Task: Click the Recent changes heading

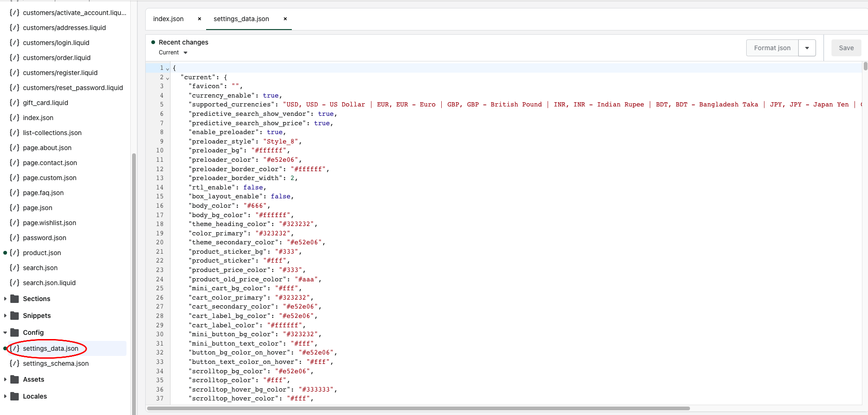Action: pyautogui.click(x=183, y=42)
